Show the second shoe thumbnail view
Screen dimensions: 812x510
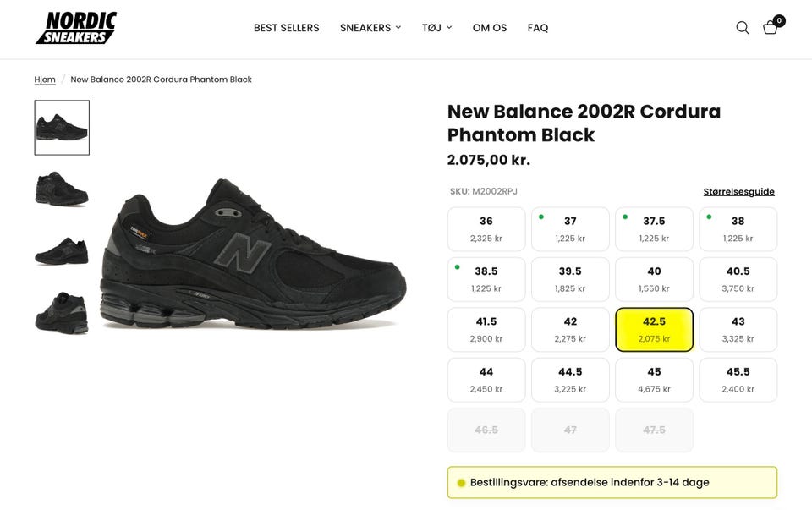tap(62, 188)
